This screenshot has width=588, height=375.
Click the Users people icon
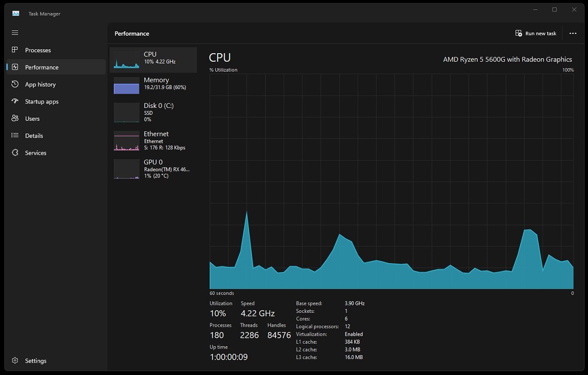coord(15,118)
